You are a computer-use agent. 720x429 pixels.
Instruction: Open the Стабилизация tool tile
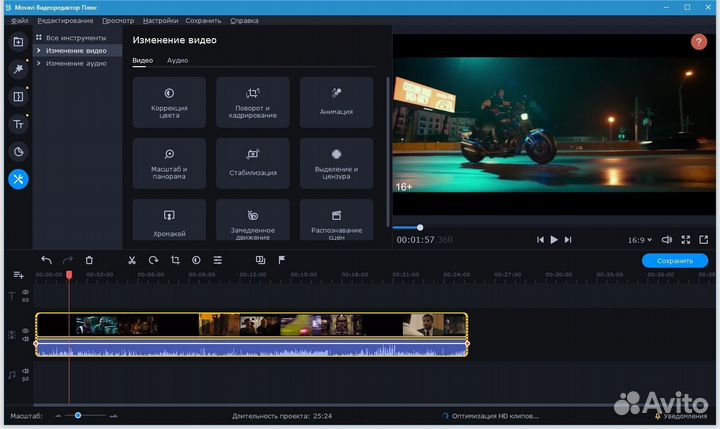click(x=253, y=162)
